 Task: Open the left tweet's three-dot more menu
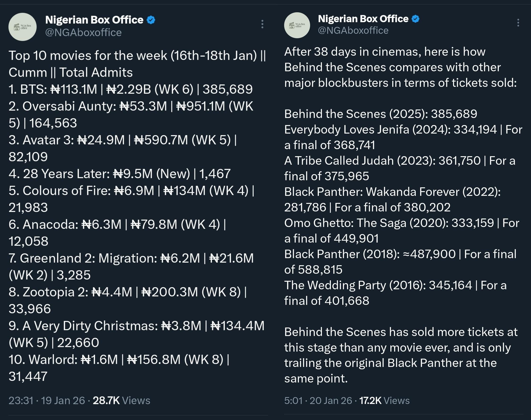pyautogui.click(x=262, y=24)
